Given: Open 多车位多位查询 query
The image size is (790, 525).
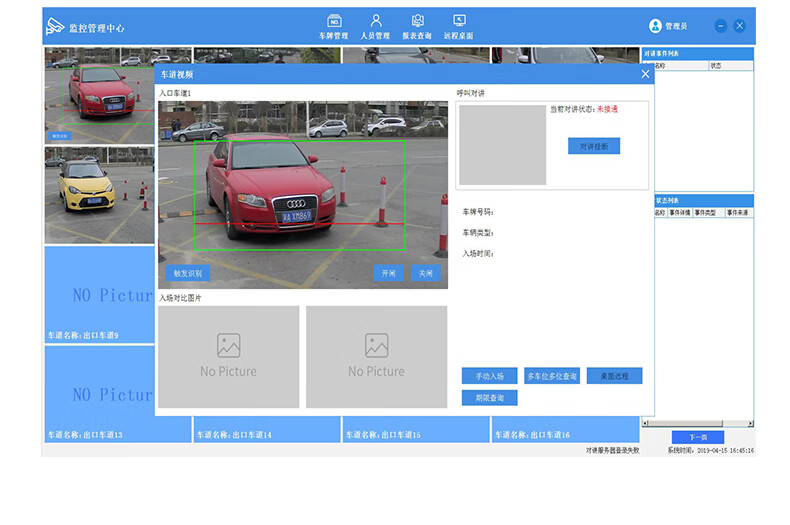Looking at the screenshot, I should point(552,376).
